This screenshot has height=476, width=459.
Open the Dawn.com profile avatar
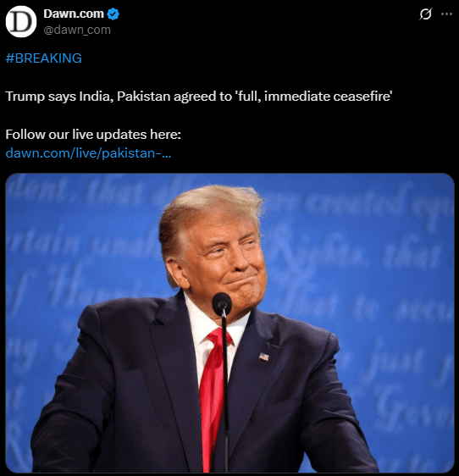click(x=21, y=21)
